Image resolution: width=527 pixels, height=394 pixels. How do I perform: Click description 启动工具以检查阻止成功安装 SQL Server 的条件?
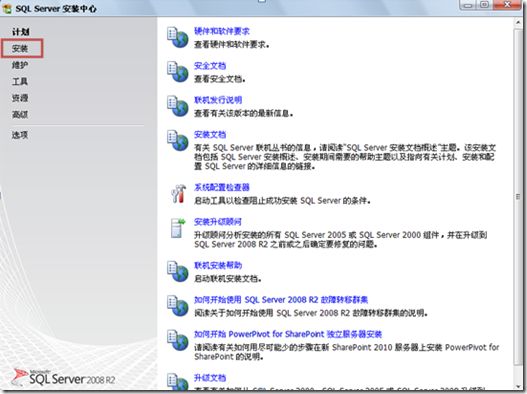point(282,200)
